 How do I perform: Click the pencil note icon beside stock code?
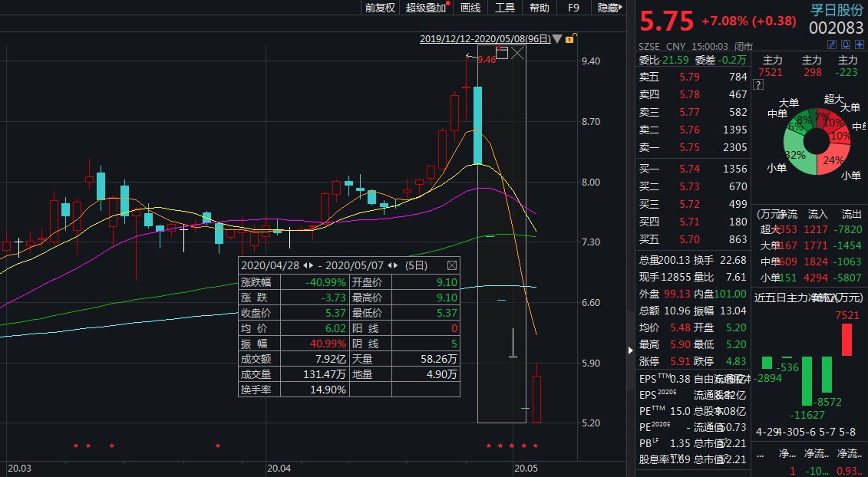click(833, 46)
